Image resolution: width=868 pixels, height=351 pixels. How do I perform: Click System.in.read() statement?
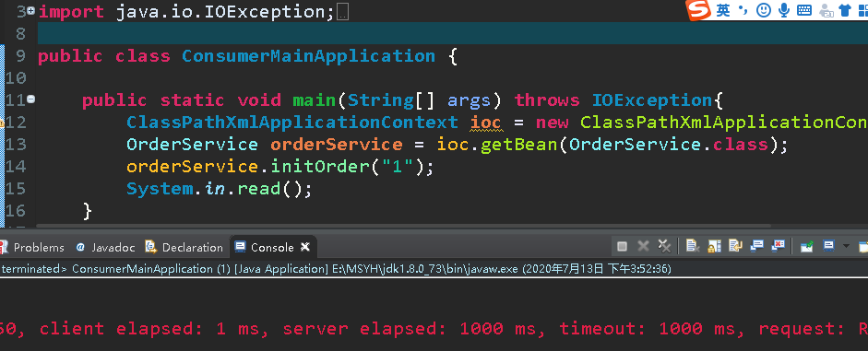(x=220, y=189)
